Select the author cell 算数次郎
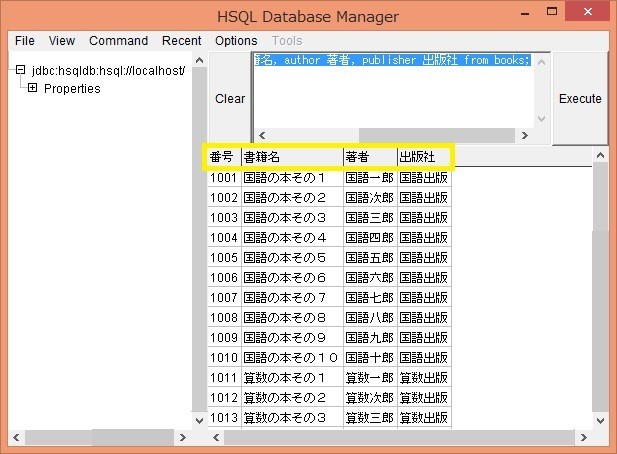This screenshot has width=617, height=454. (x=370, y=398)
